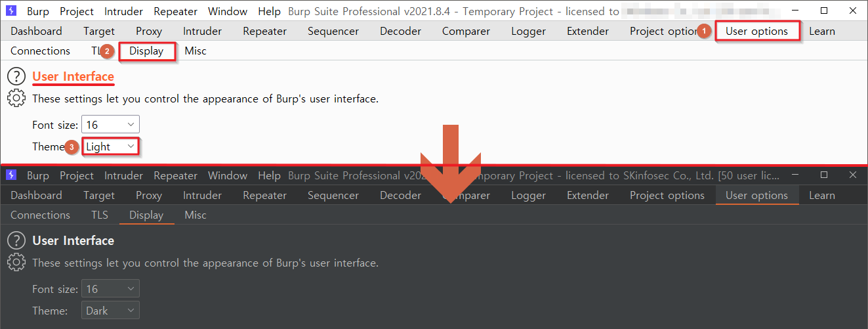Switch to the TLS sub-tab in the dark-theme window
This screenshot has width=868, height=329.
[100, 215]
